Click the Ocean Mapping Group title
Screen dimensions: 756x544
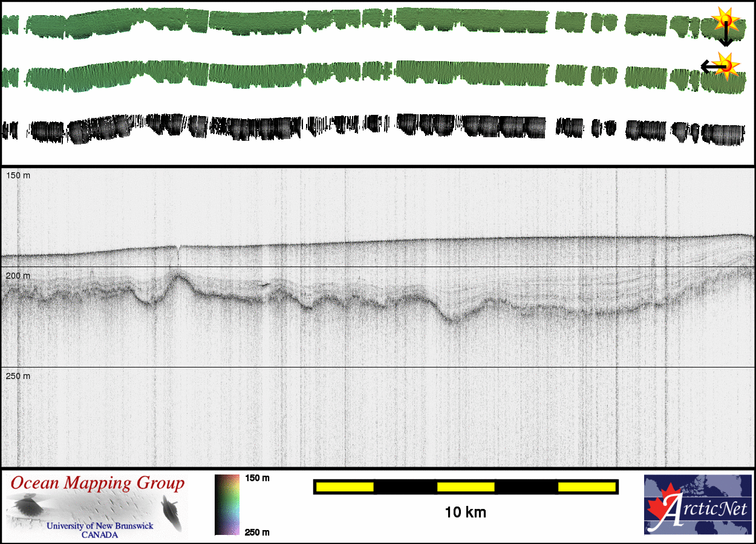[x=97, y=484]
